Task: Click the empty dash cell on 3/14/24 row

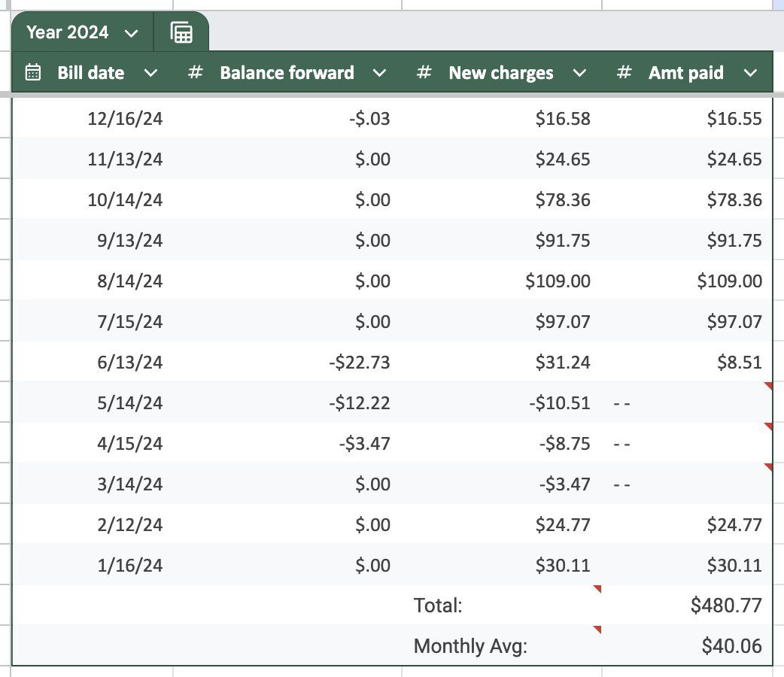Action: 622,484
